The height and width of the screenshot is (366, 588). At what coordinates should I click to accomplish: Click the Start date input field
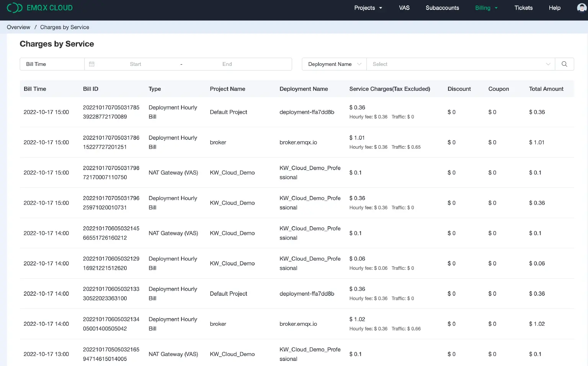(x=136, y=64)
